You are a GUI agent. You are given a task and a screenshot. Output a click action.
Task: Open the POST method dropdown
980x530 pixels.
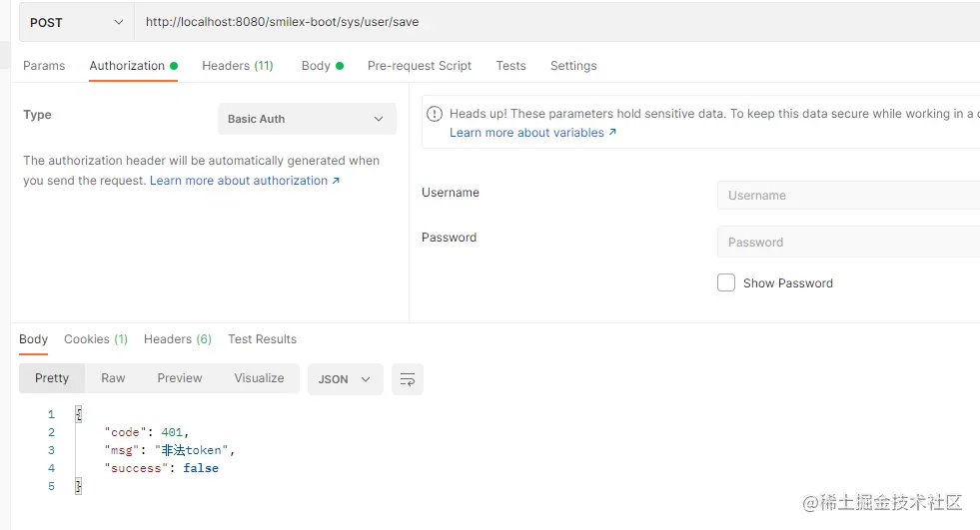click(76, 22)
